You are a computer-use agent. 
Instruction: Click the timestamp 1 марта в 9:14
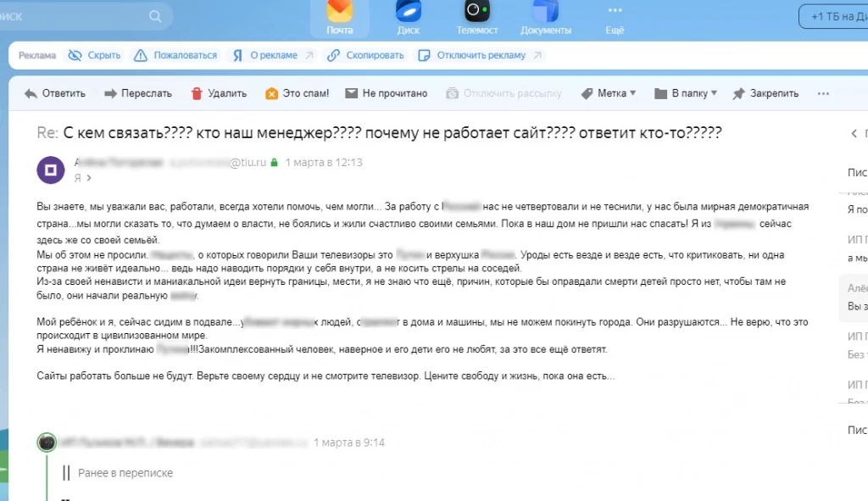point(348,443)
